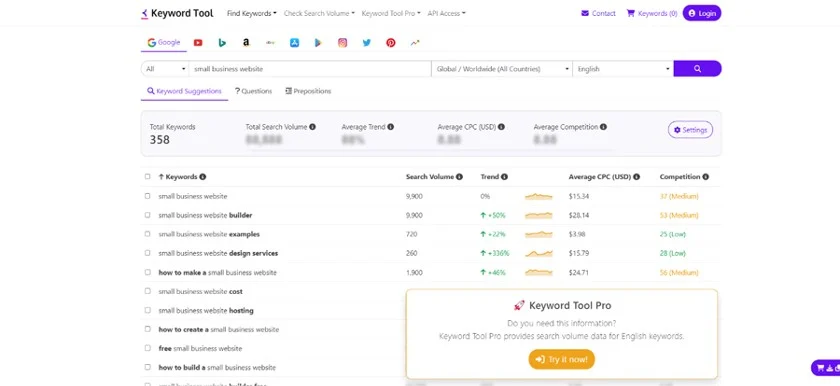Screen dimensions: 840x386
Task: Select the Keyword Suggestions tab
Action: (x=184, y=92)
